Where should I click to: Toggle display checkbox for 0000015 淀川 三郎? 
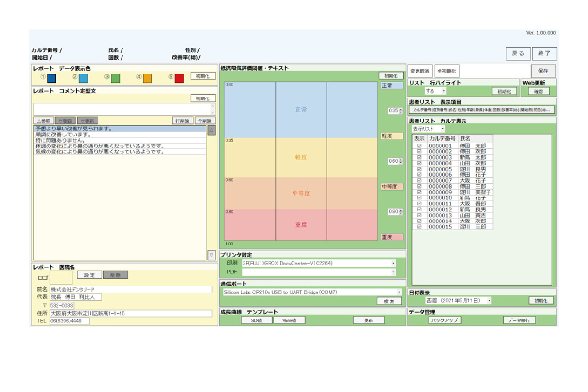click(x=419, y=227)
